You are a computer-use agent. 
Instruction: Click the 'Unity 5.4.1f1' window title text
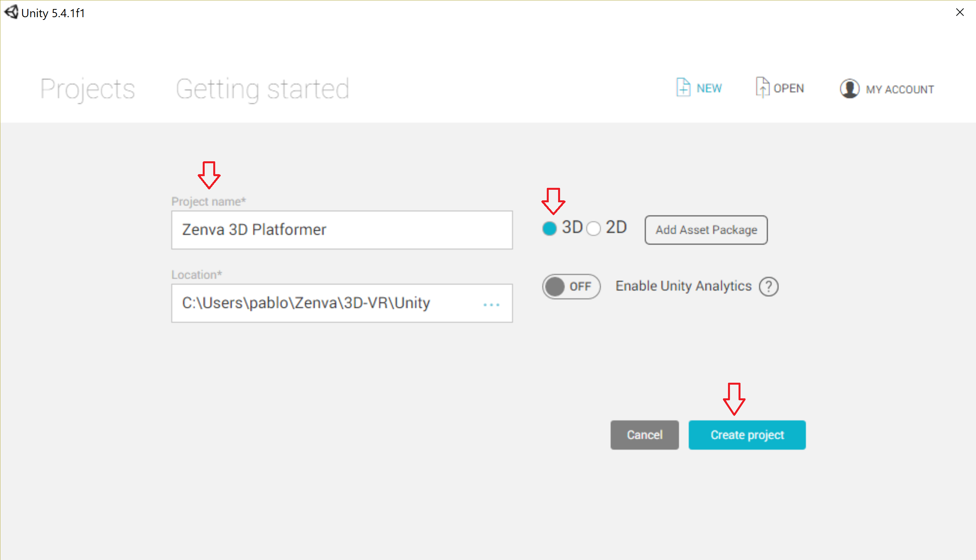coord(53,13)
